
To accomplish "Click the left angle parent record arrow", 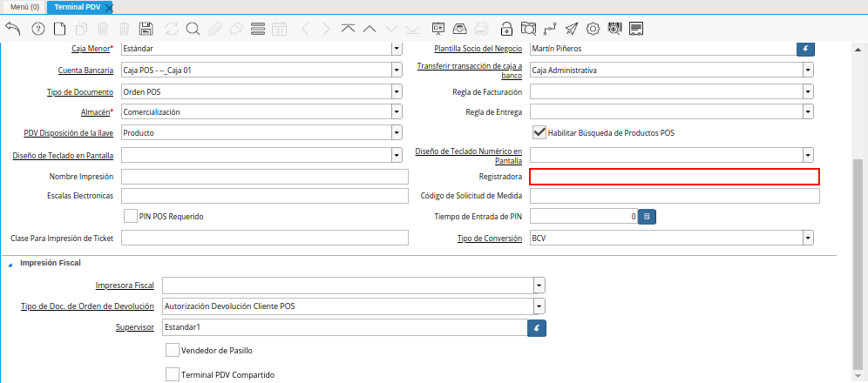I will 305,29.
